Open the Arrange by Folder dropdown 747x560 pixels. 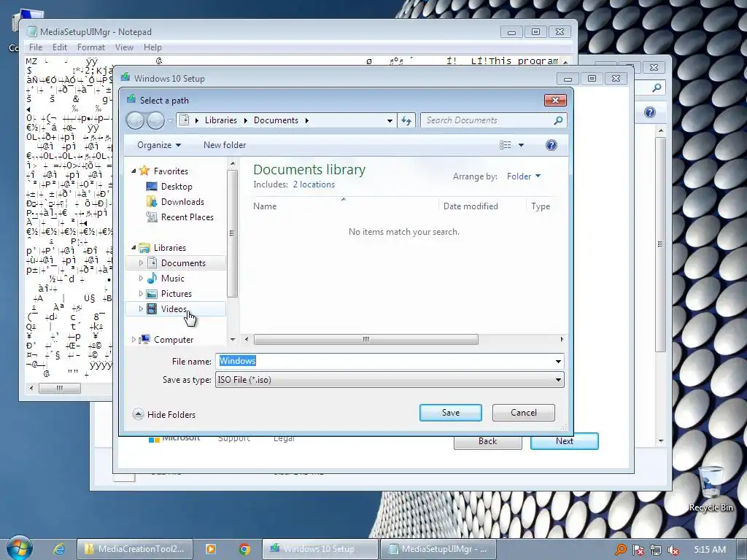[524, 176]
